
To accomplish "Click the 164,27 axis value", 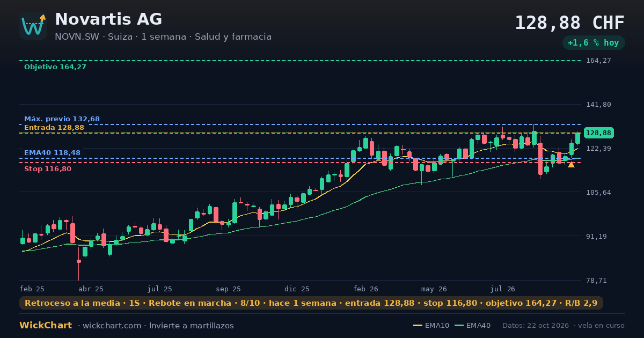I will [599, 61].
